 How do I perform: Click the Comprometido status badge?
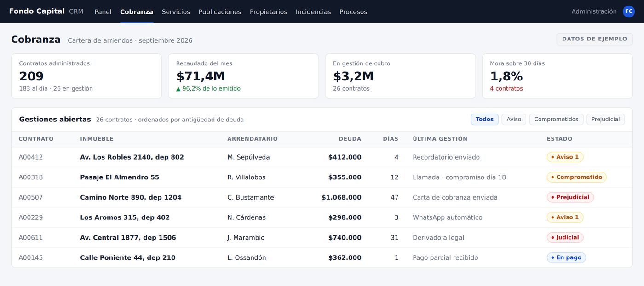[x=577, y=177]
